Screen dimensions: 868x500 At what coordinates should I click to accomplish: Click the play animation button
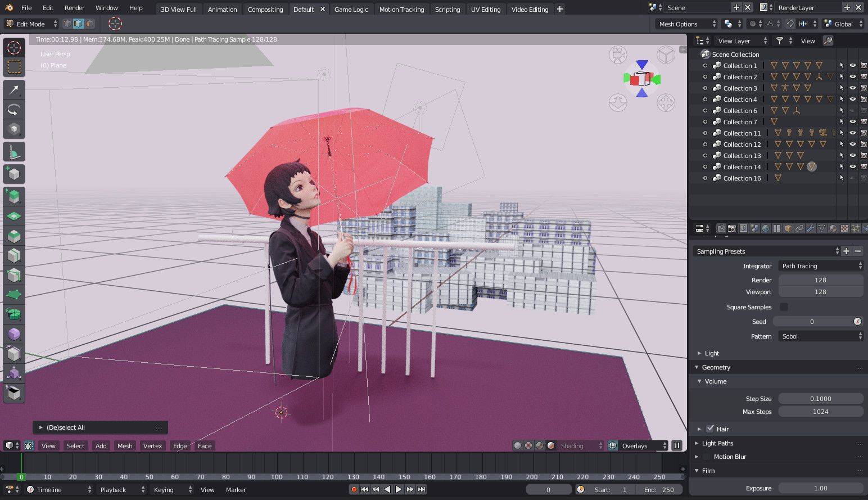coord(399,489)
